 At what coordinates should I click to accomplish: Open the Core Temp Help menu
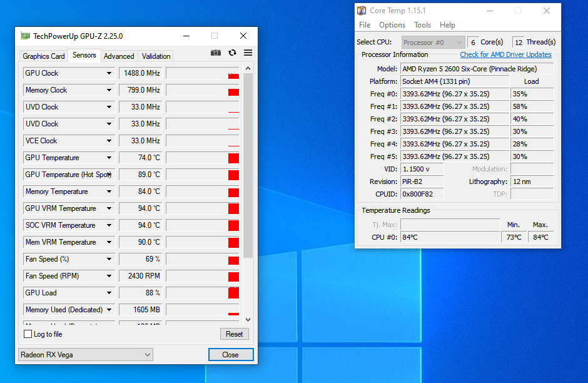447,25
